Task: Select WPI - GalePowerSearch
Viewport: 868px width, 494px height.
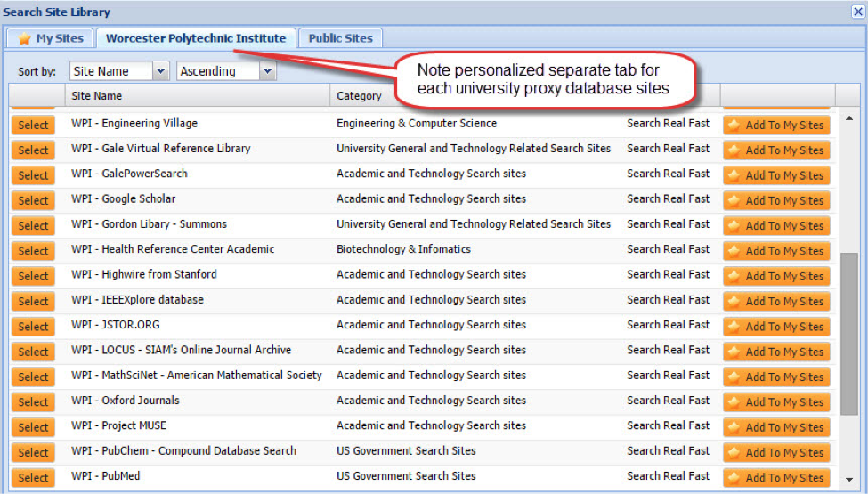Action: 33,175
